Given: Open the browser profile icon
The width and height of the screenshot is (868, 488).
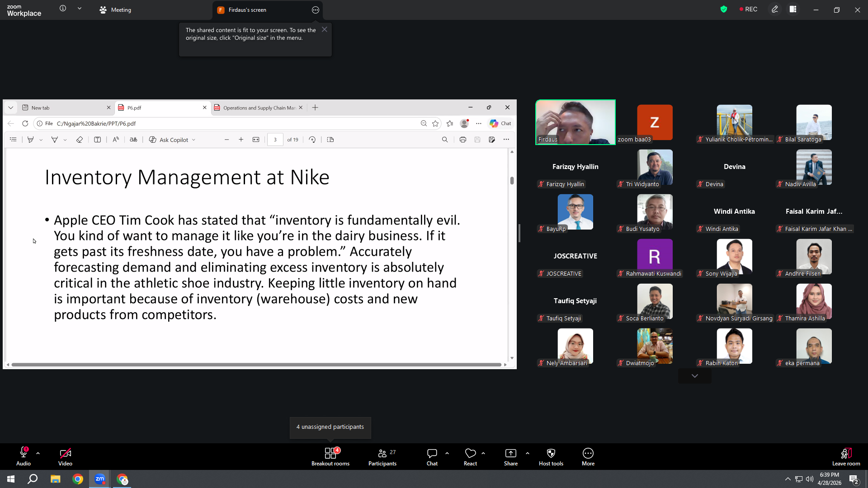Looking at the screenshot, I should tap(464, 123).
